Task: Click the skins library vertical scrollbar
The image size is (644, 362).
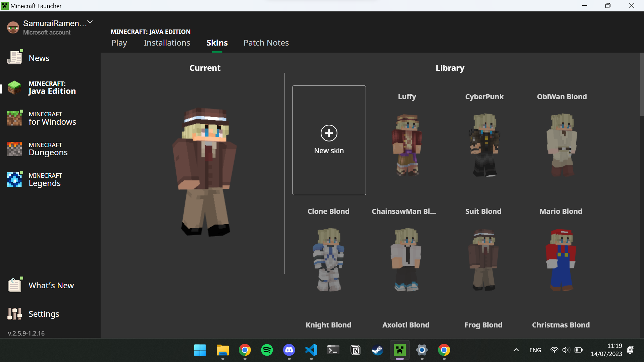Action: coord(642,84)
